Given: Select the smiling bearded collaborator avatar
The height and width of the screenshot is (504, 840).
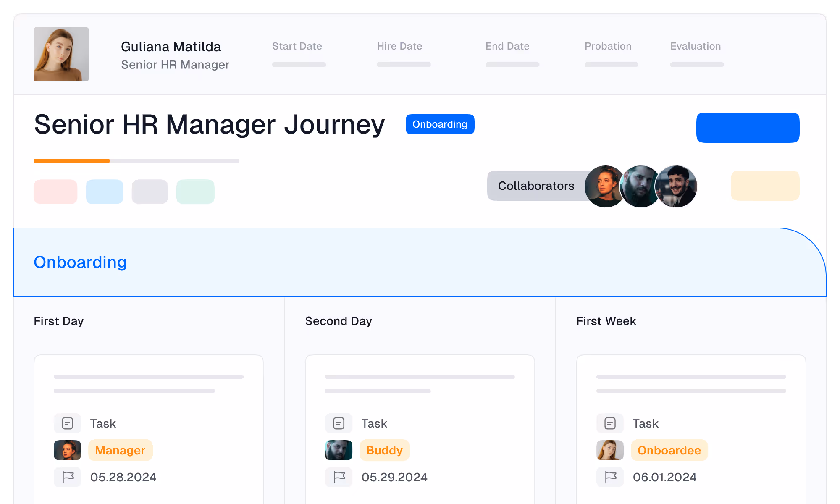Looking at the screenshot, I should [677, 186].
